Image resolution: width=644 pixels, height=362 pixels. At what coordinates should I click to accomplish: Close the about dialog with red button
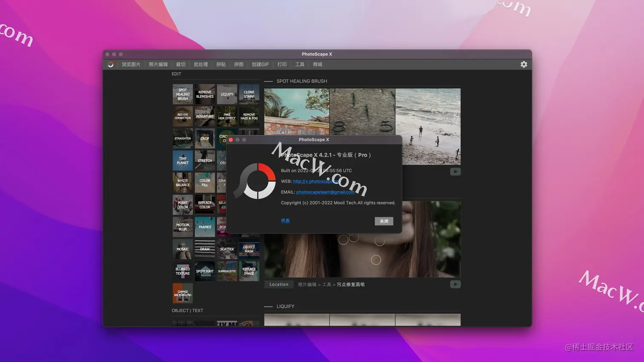(x=231, y=140)
